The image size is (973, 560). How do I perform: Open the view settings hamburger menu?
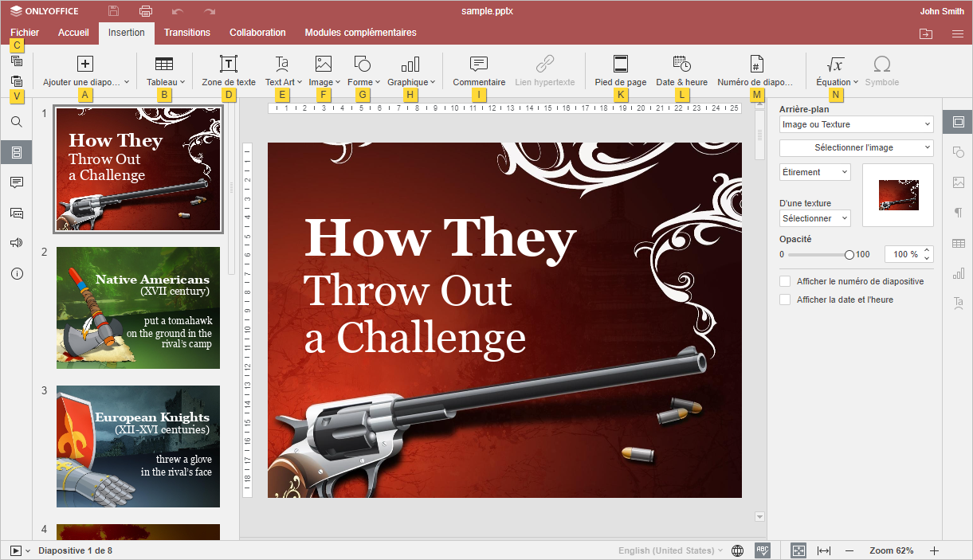(958, 33)
